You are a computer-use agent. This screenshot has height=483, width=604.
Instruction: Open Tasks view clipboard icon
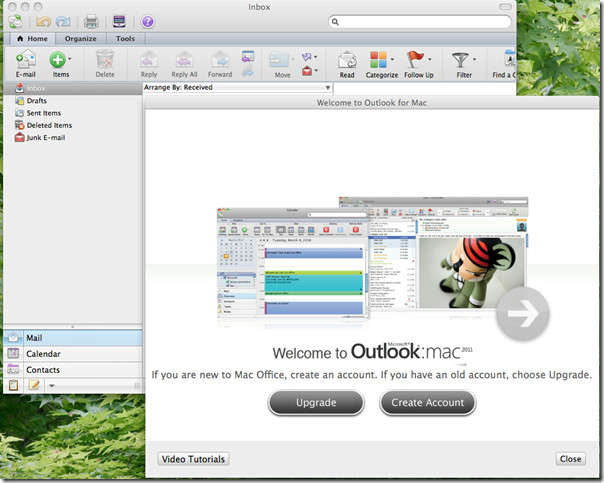pyautogui.click(x=13, y=385)
